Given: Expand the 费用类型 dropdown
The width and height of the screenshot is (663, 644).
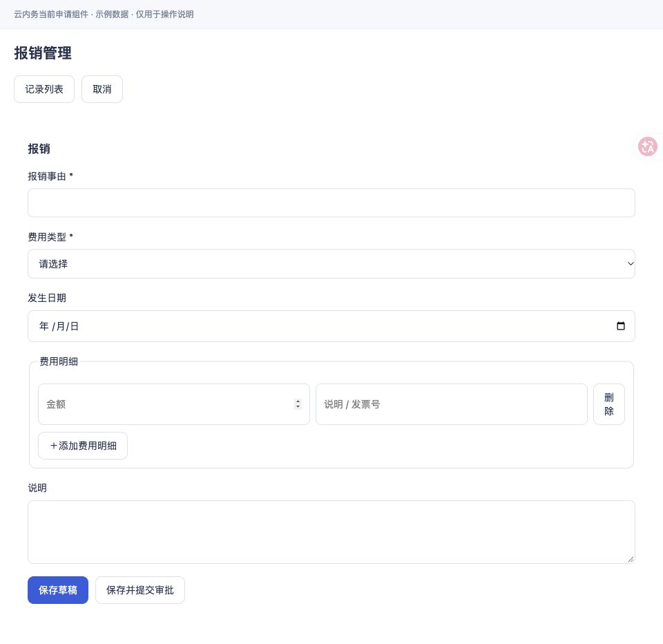Looking at the screenshot, I should pos(331,263).
